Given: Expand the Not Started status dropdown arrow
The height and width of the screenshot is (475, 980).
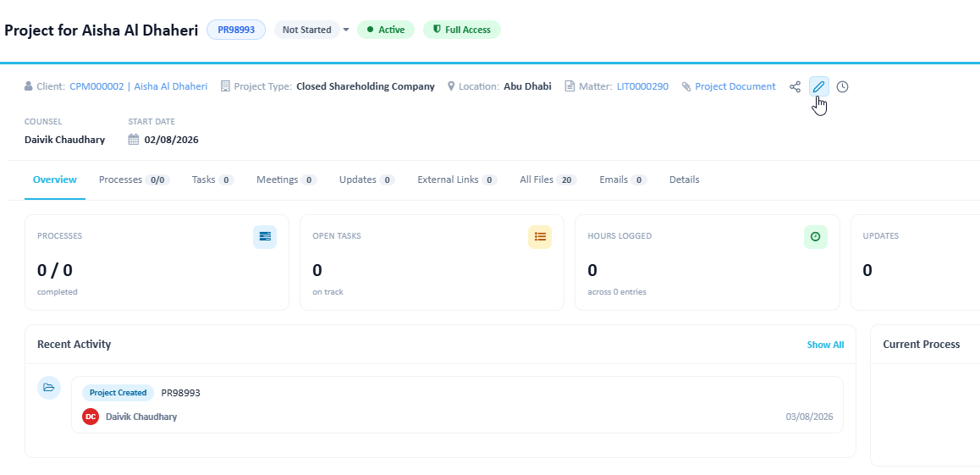Looking at the screenshot, I should [345, 30].
